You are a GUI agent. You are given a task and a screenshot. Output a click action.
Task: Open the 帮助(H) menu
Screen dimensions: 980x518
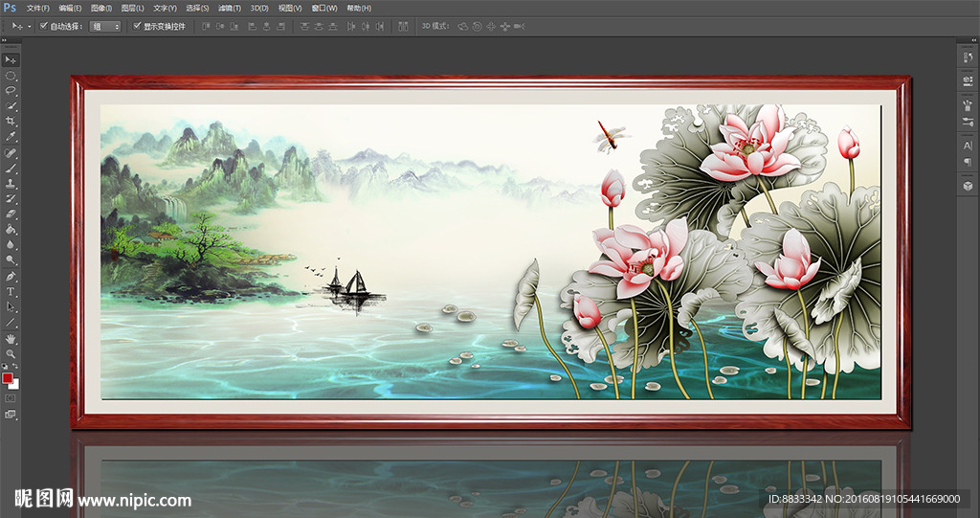(359, 8)
